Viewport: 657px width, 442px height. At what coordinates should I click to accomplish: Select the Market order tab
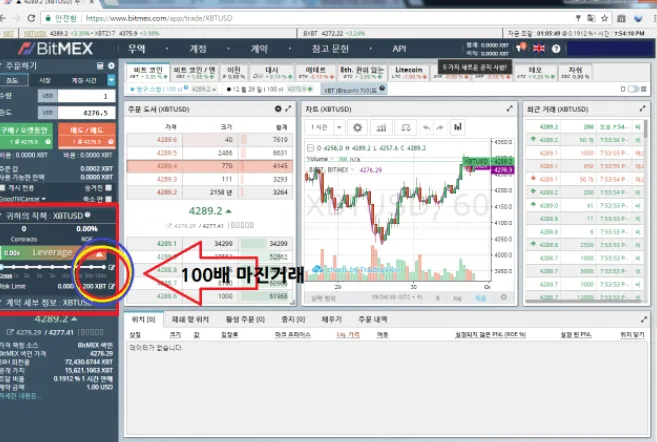pyautogui.click(x=45, y=80)
